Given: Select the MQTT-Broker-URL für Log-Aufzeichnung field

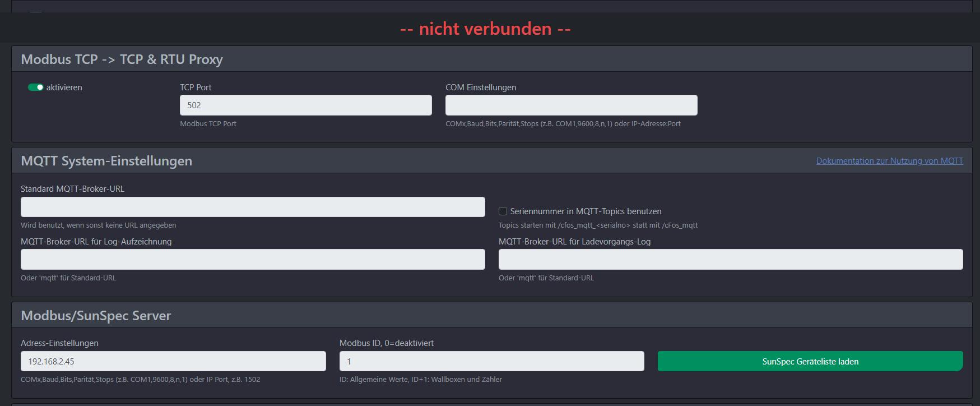Looking at the screenshot, I should [x=253, y=260].
